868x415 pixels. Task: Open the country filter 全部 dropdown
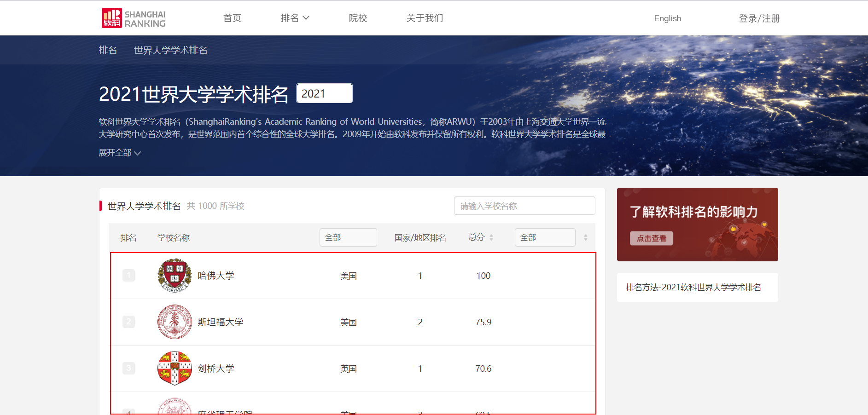coord(348,237)
